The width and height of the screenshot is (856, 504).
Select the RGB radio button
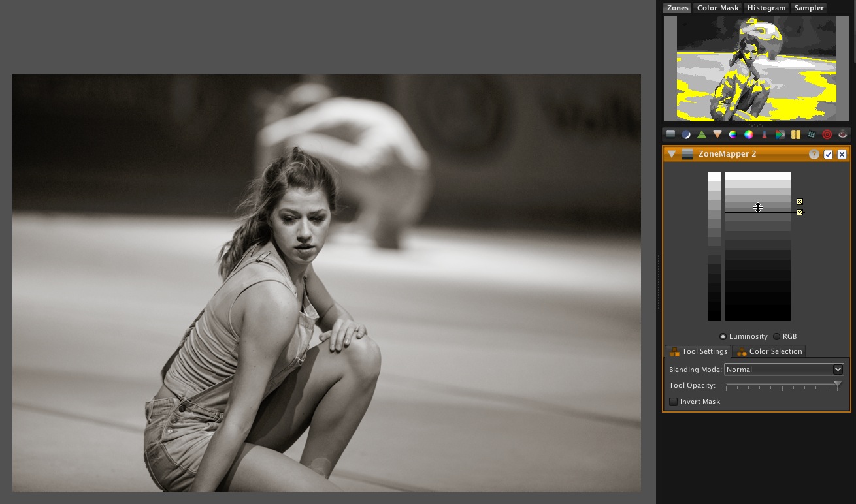[x=777, y=337]
